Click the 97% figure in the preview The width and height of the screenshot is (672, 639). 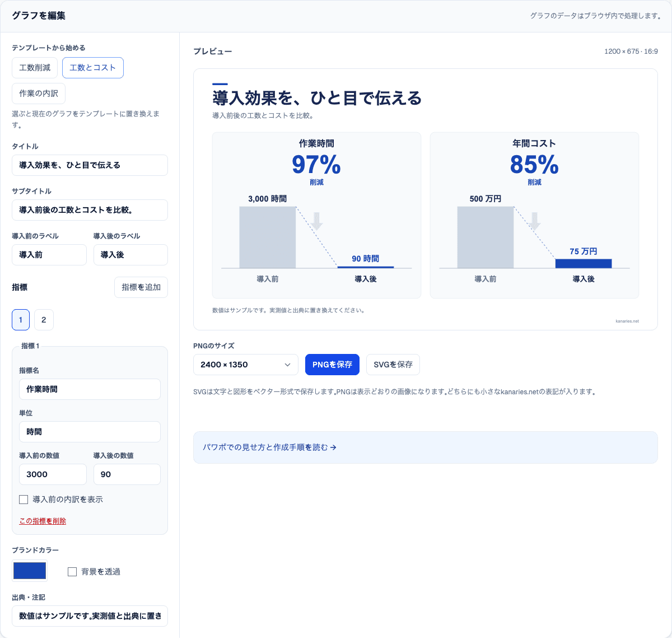pos(316,165)
